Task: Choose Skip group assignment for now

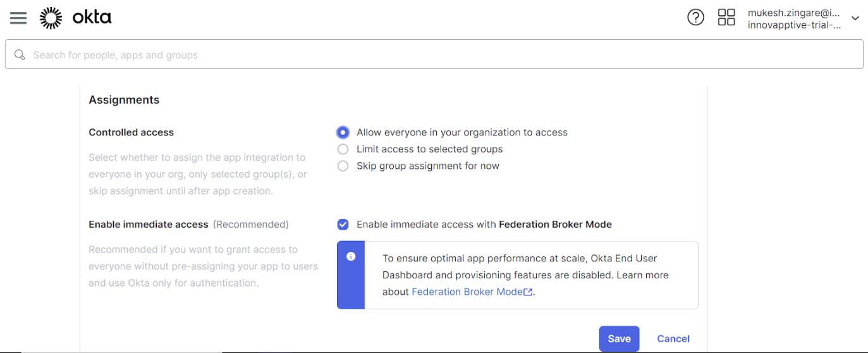Action: point(343,166)
